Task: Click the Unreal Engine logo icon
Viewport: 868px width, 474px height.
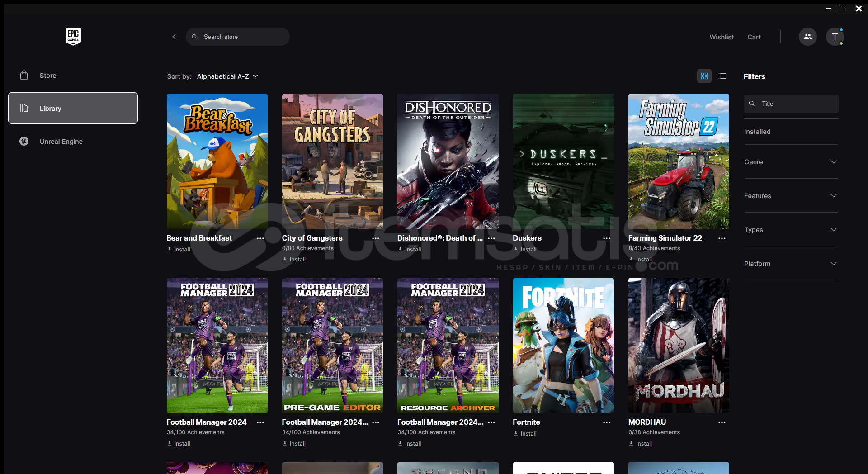Action: 24,141
